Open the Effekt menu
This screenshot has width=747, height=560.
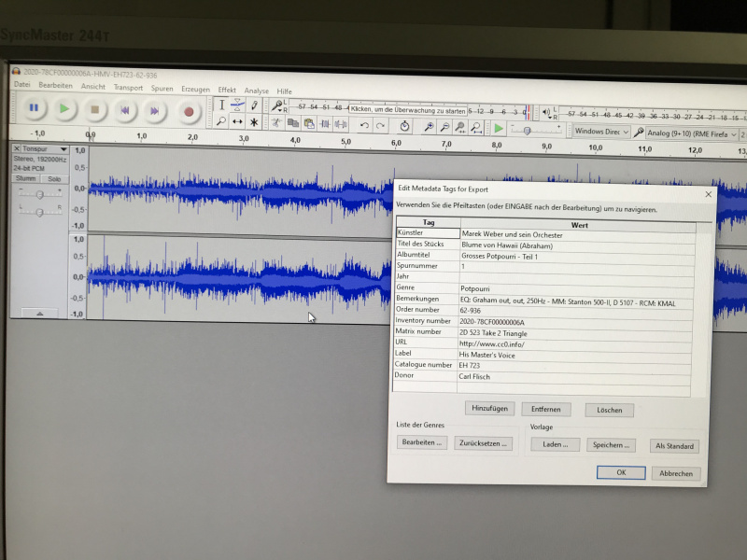(227, 91)
